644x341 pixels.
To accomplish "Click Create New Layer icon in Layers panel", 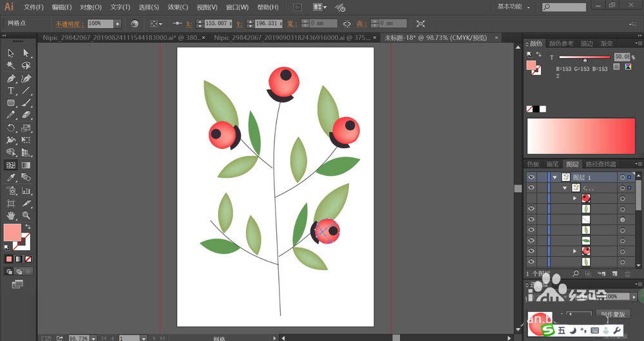I will tap(614, 273).
